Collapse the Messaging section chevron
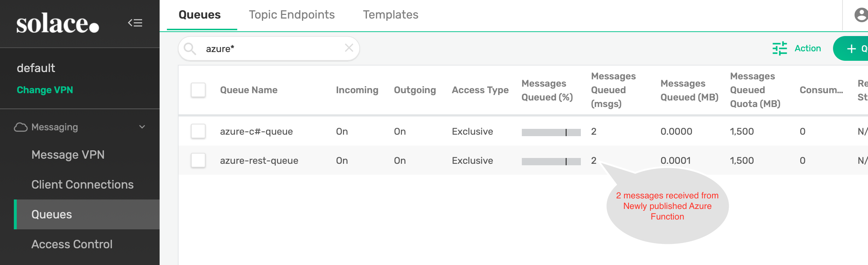 pyautogui.click(x=142, y=127)
